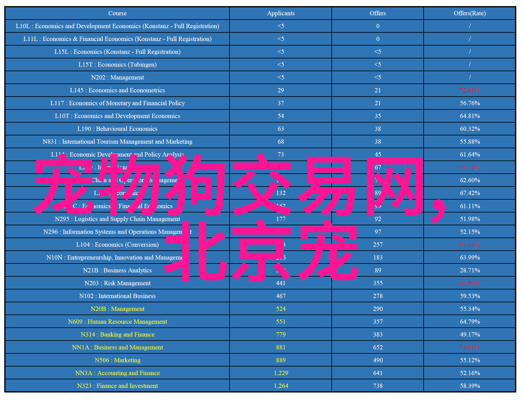This screenshot has width=523, height=420.
Task: Click the 67.42% offer rate
Action: coord(470,193)
